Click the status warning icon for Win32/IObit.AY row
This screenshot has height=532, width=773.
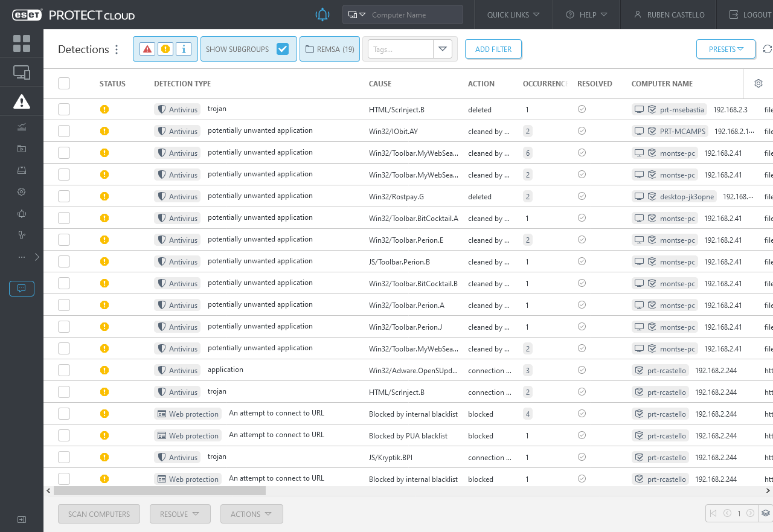pyautogui.click(x=104, y=131)
